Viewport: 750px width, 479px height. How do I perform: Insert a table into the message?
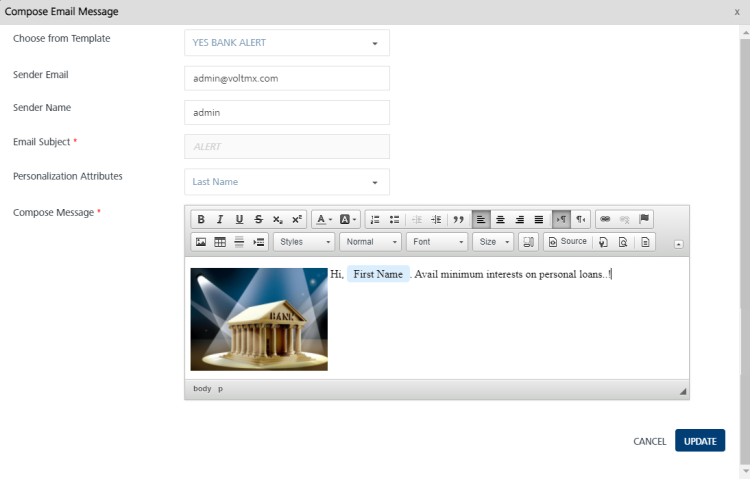click(220, 242)
